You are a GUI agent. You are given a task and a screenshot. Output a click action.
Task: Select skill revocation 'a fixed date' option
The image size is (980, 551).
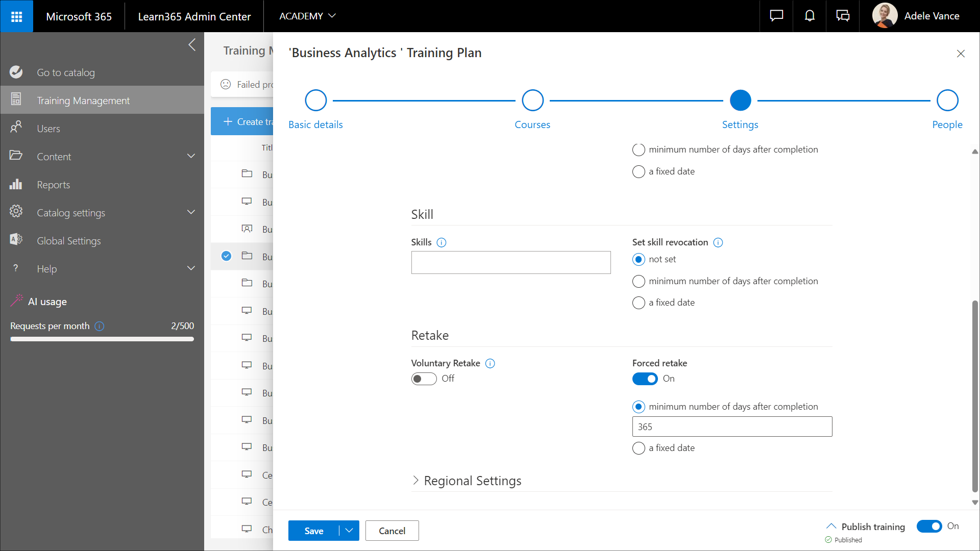tap(639, 303)
